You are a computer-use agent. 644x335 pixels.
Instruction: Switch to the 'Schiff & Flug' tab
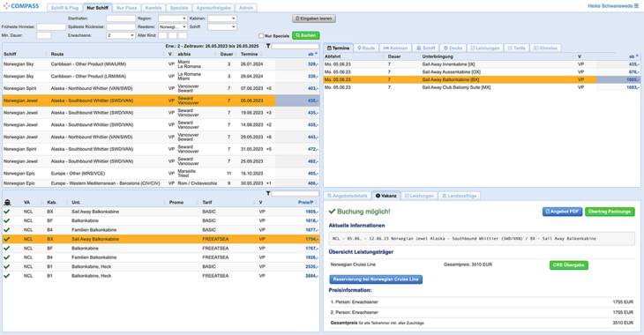pyautogui.click(x=64, y=8)
